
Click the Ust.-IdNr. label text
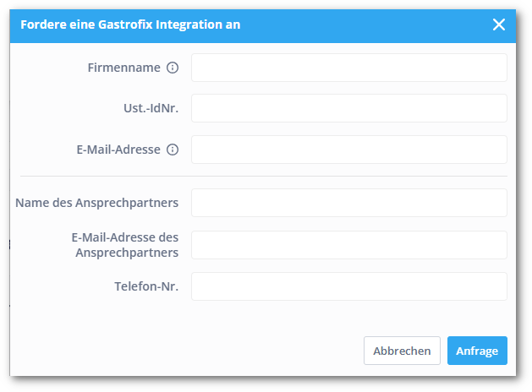point(145,108)
